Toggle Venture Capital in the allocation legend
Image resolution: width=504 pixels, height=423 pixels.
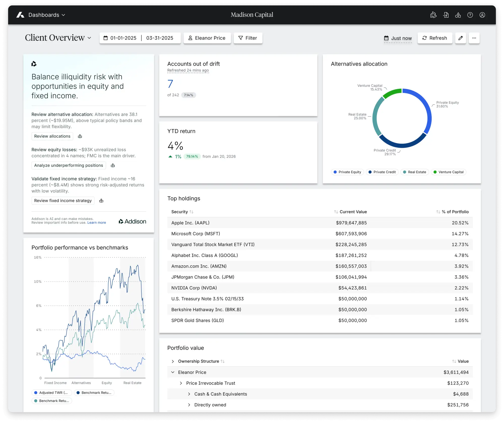tap(449, 172)
